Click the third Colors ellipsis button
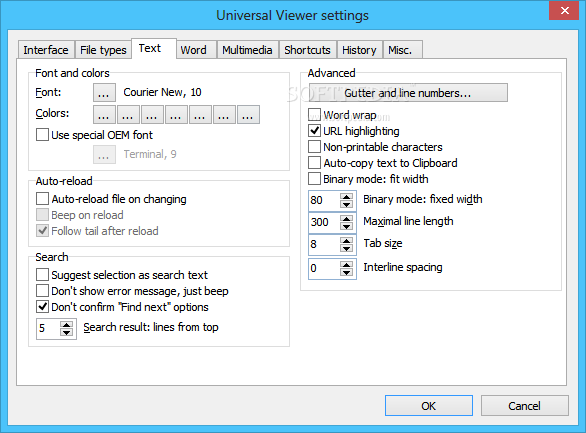 point(152,114)
